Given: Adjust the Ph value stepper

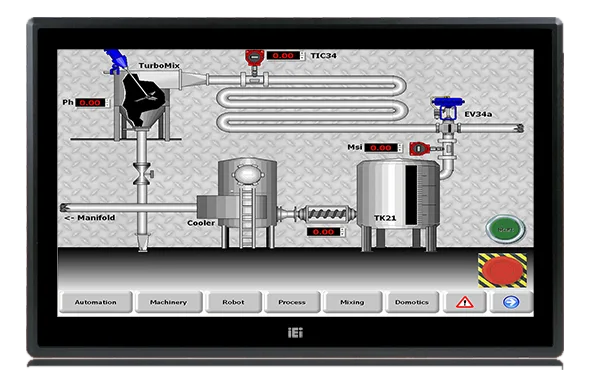Looking at the screenshot, I should pos(108,103).
